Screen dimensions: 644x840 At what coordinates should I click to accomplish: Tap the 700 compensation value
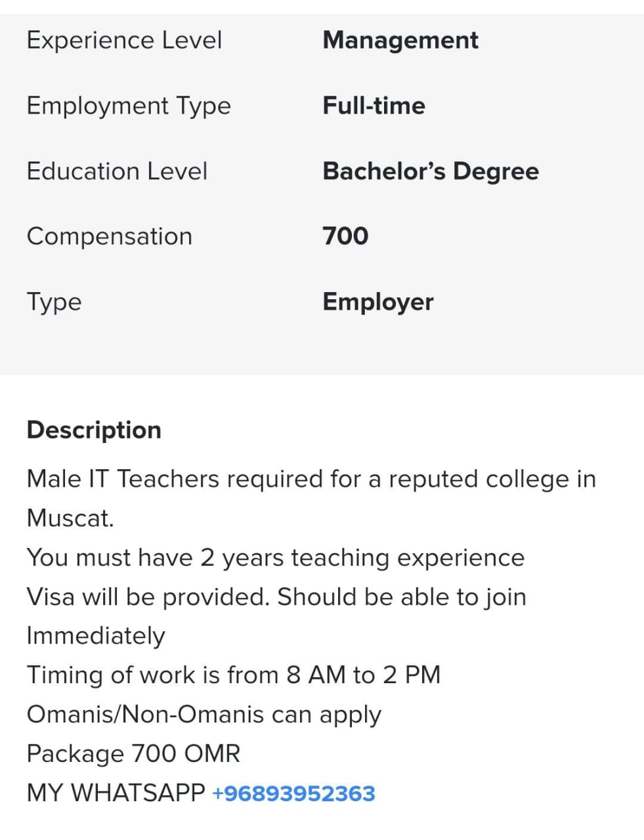click(345, 236)
